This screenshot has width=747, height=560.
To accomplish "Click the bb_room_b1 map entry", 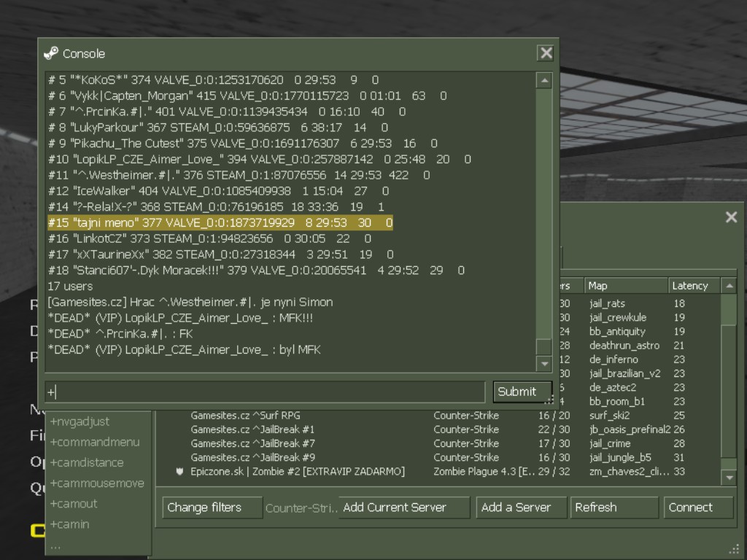I will [616, 402].
